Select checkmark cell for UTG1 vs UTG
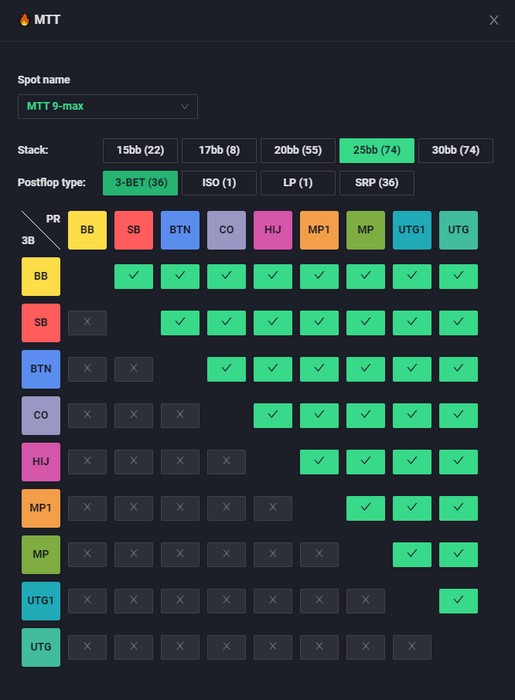This screenshot has height=700, width=515. pos(458,601)
